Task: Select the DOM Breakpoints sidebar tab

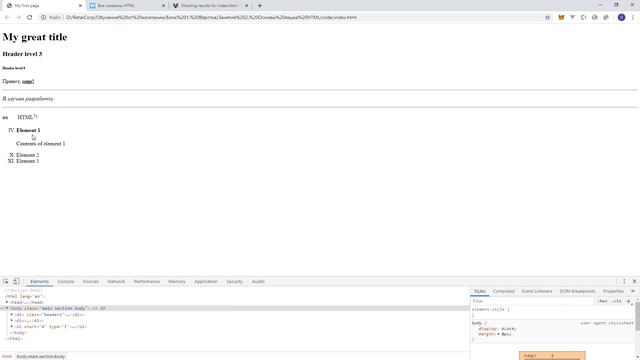Action: point(577,291)
